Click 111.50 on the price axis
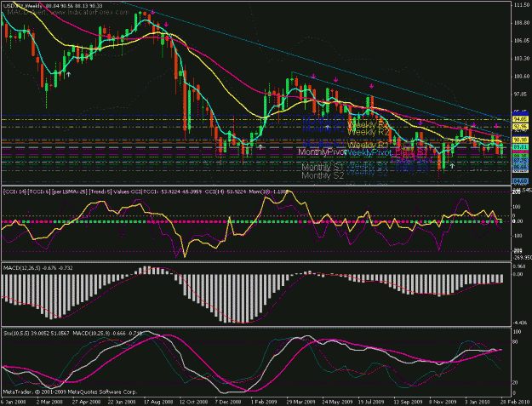 (x=522, y=5)
